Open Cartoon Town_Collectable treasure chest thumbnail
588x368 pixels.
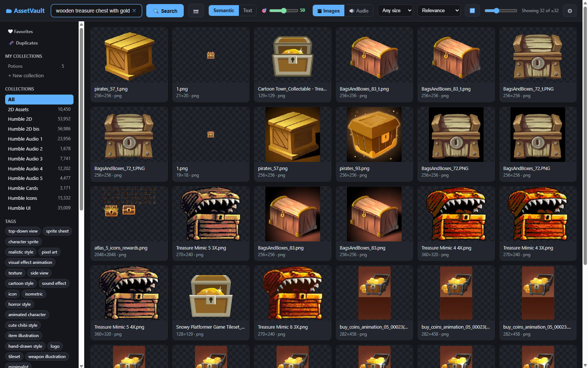(x=293, y=55)
